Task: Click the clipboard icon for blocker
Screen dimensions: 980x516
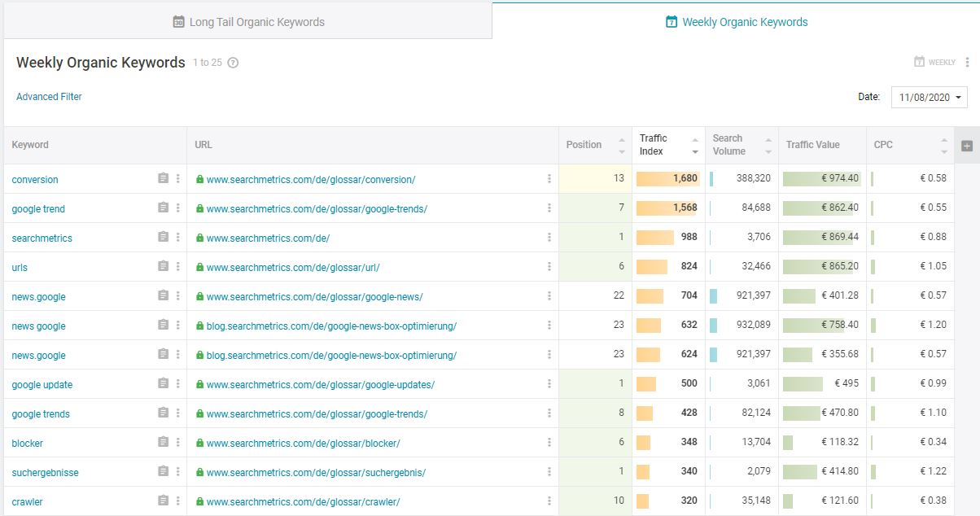Action: click(163, 443)
